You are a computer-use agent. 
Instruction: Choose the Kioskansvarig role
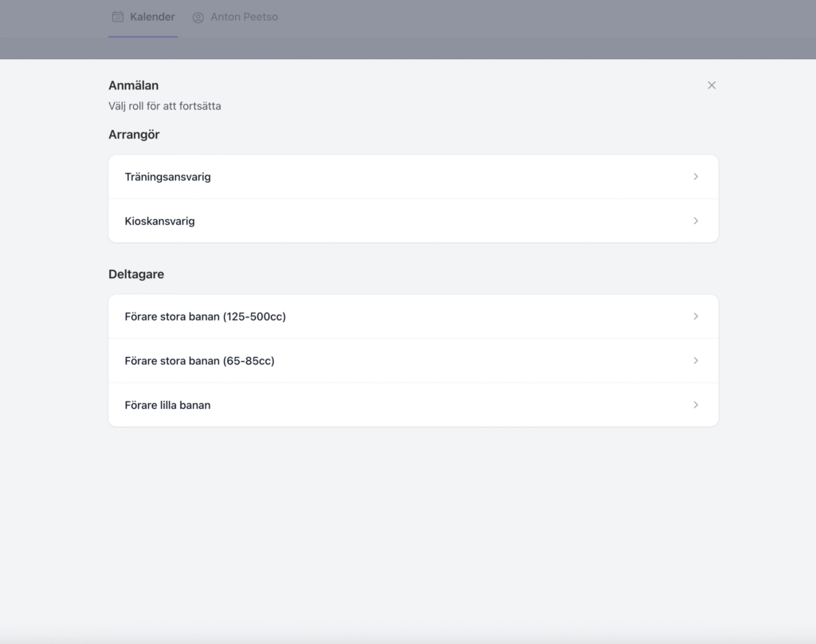tap(160, 221)
